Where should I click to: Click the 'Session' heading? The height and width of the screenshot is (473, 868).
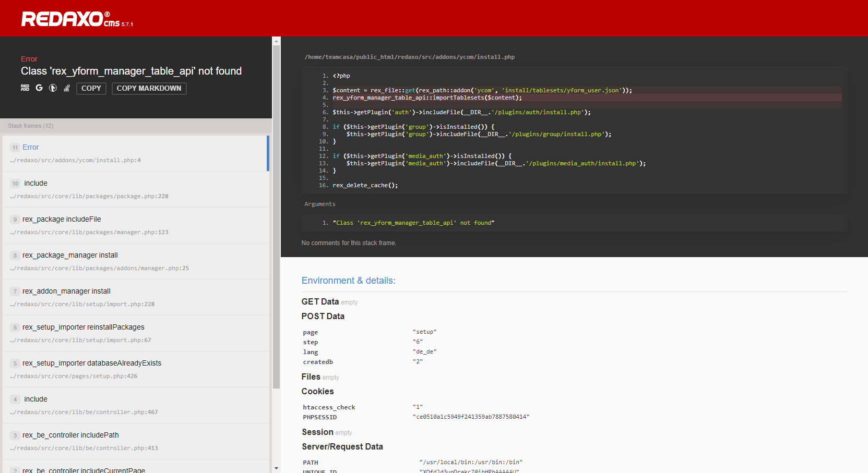[x=318, y=432]
